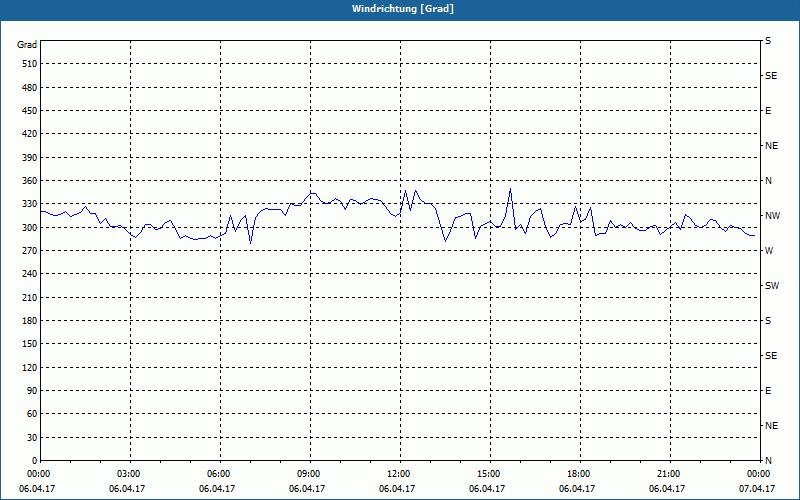Click the SE compass label at 480 gridline
The width and height of the screenshot is (800, 500).
pyautogui.click(x=771, y=76)
